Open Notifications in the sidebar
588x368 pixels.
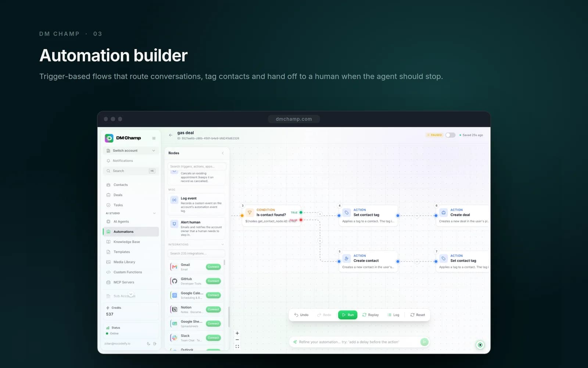pos(131,161)
